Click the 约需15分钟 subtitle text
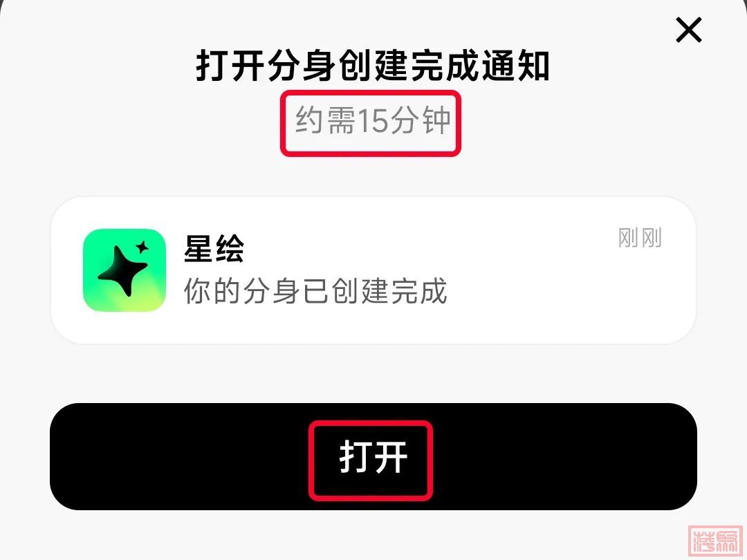Image resolution: width=747 pixels, height=560 pixels. (373, 120)
